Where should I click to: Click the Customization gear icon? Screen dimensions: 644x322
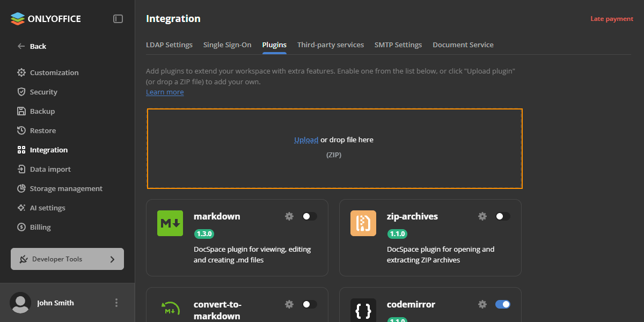pyautogui.click(x=21, y=72)
